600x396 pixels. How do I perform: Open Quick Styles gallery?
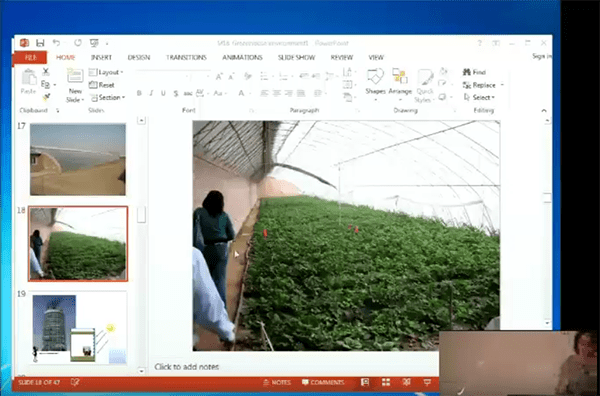[424, 86]
